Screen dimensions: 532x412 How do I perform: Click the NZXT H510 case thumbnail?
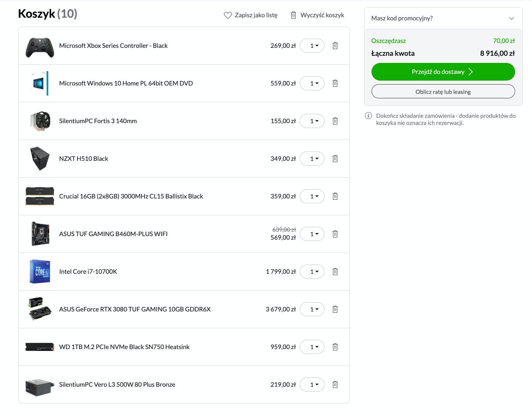pos(40,159)
